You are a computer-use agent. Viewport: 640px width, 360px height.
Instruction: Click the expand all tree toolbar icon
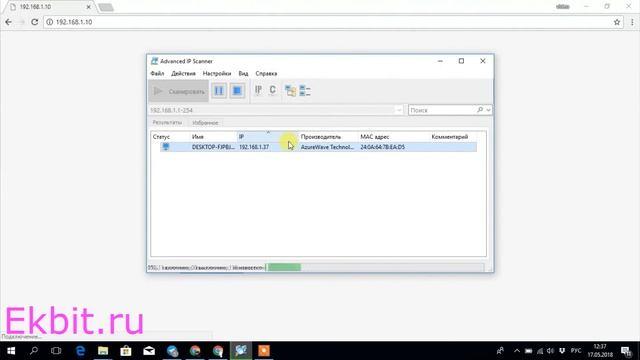(291, 91)
